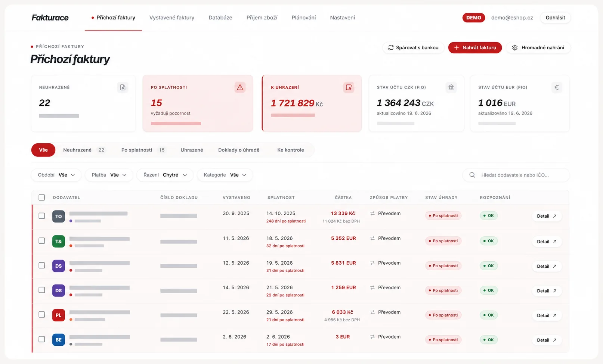This screenshot has height=364, width=603.
Task: Check the box for the 5 831 EUR invoice
Action: pyautogui.click(x=42, y=265)
